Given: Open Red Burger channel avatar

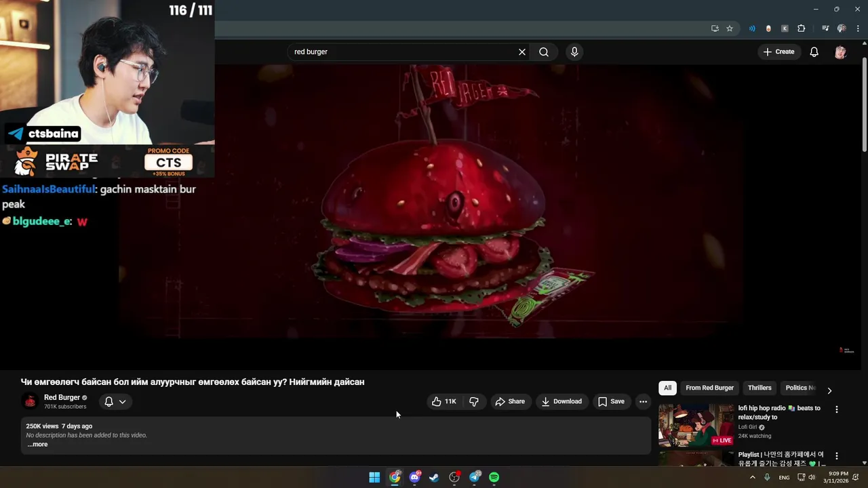Looking at the screenshot, I should coord(30,401).
